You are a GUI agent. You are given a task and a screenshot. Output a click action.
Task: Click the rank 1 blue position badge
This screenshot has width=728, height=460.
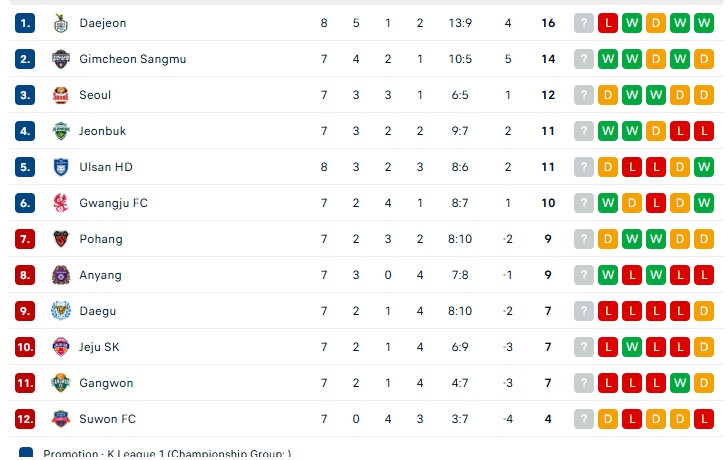[x=25, y=23]
